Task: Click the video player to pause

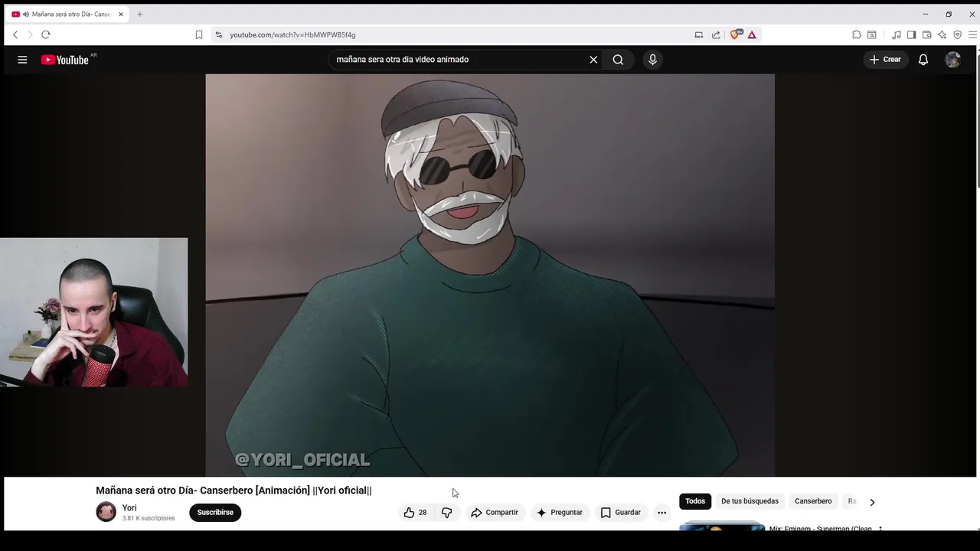Action: [x=490, y=275]
